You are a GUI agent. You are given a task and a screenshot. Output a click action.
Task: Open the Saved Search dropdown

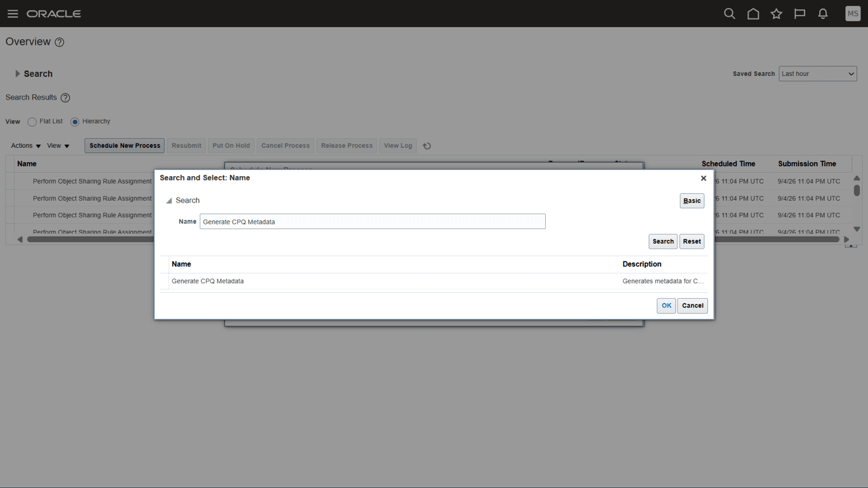(817, 74)
